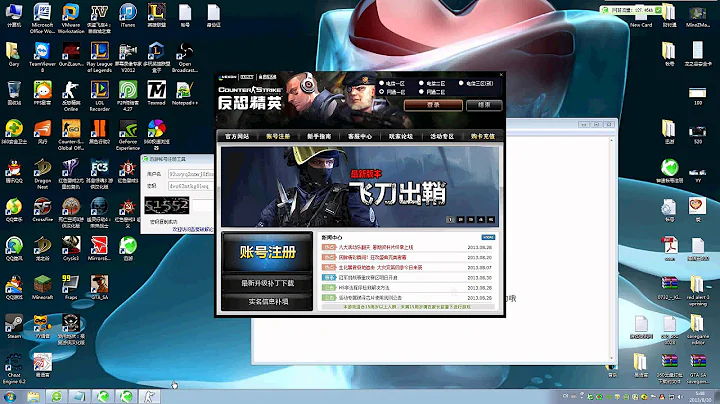This screenshot has height=404, width=720.
Task: Select the 电信二区 server radio button
Action: tap(421, 84)
